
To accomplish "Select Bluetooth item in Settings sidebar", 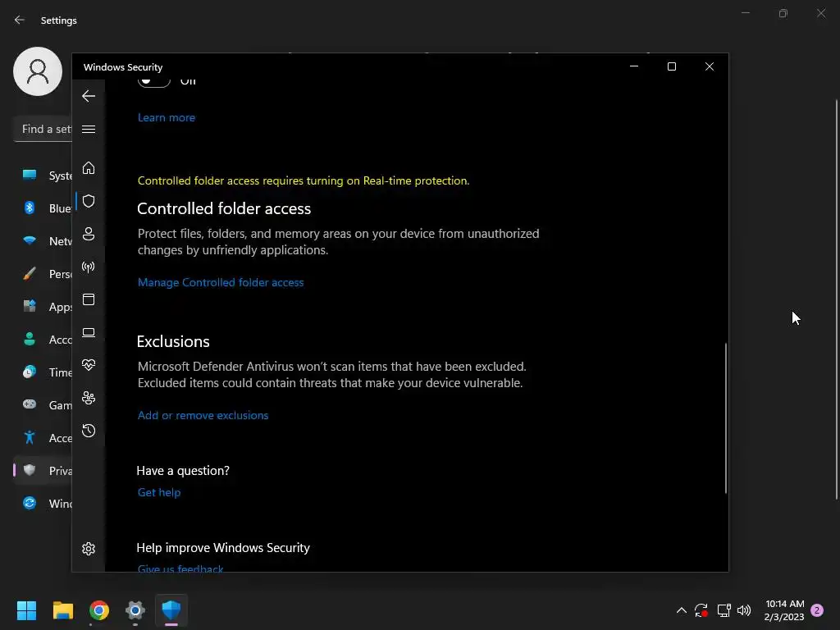I will (43, 208).
